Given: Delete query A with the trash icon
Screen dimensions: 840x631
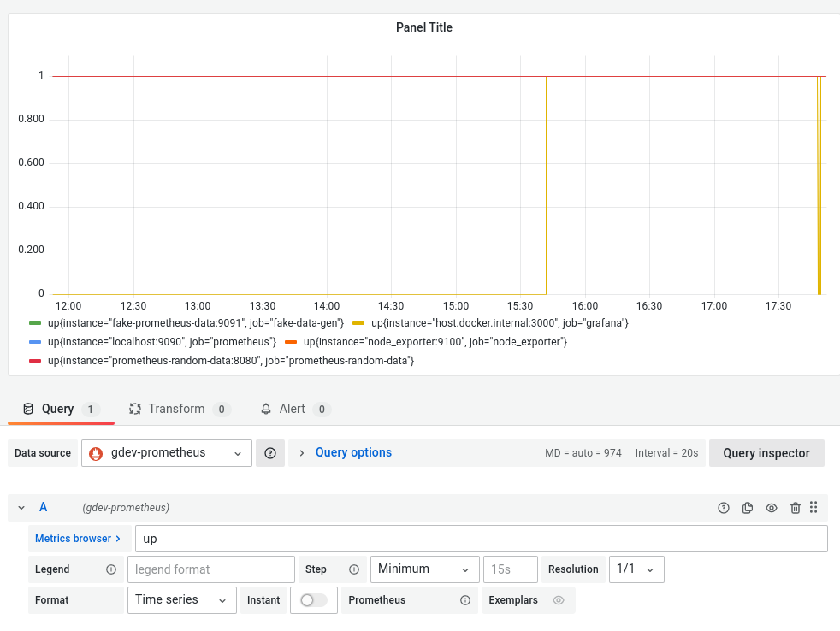Looking at the screenshot, I should click(x=795, y=507).
